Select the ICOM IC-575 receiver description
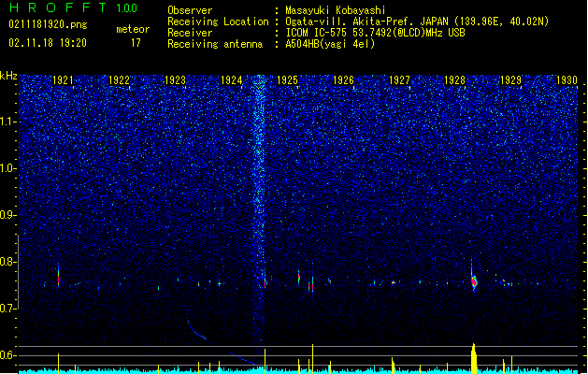Image resolution: width=588 pixels, height=374 pixels. pos(375,33)
